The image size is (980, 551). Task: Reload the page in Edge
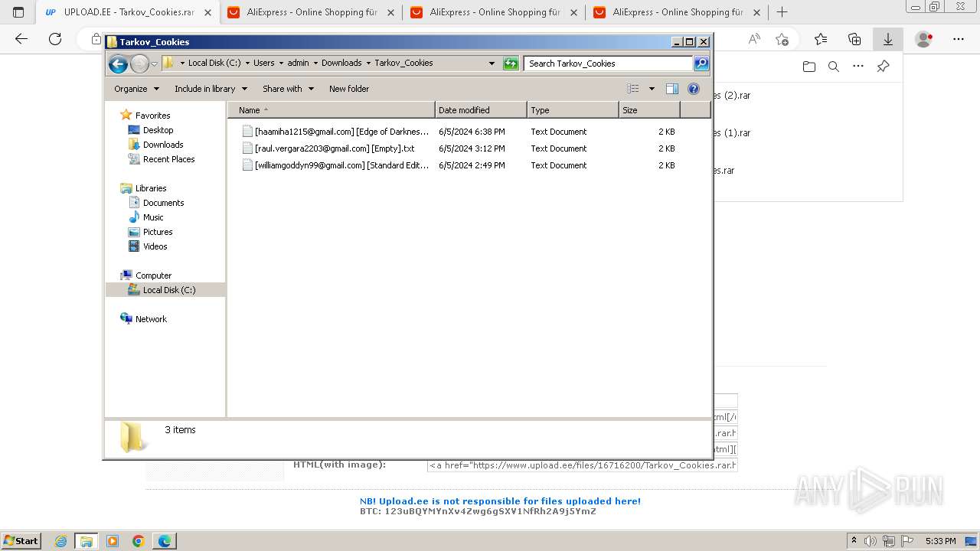click(x=55, y=39)
